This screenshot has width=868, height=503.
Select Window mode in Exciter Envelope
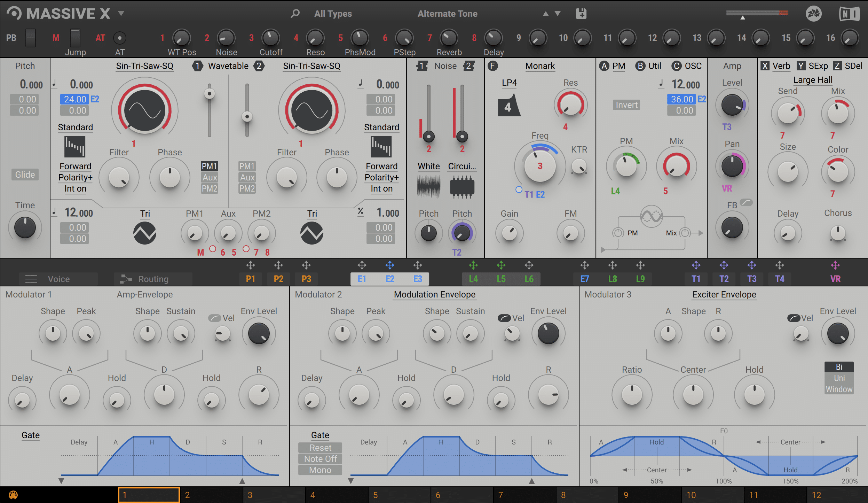coord(839,389)
